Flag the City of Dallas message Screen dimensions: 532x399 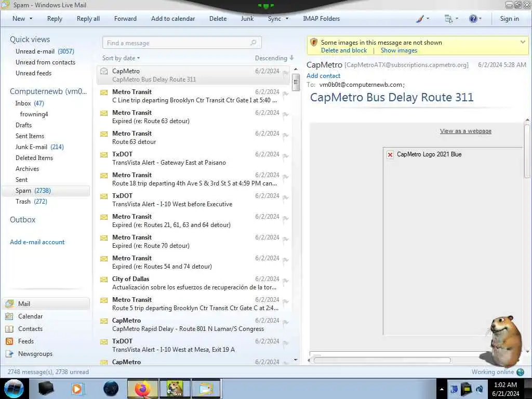click(x=286, y=281)
